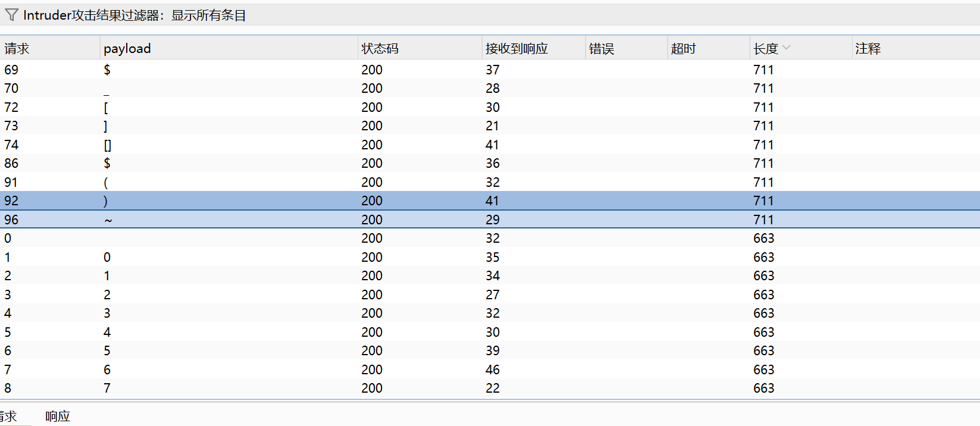Select request row 69 with $ payload
Viewport: 980px width, 426px height.
(x=238, y=70)
